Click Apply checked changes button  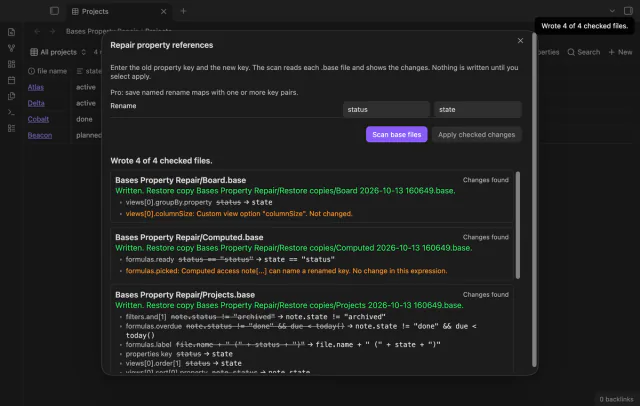point(476,135)
